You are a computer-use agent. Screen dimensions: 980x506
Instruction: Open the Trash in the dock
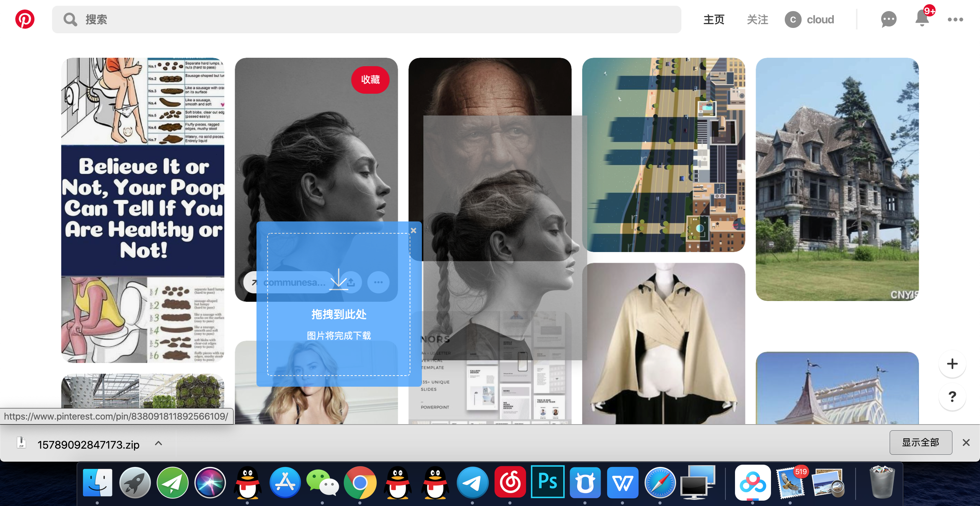(882, 482)
